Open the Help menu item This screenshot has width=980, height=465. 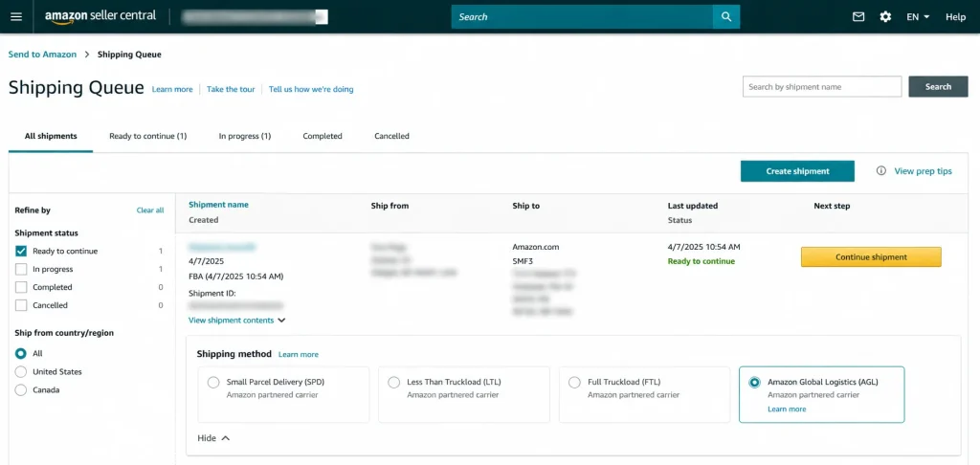[956, 17]
